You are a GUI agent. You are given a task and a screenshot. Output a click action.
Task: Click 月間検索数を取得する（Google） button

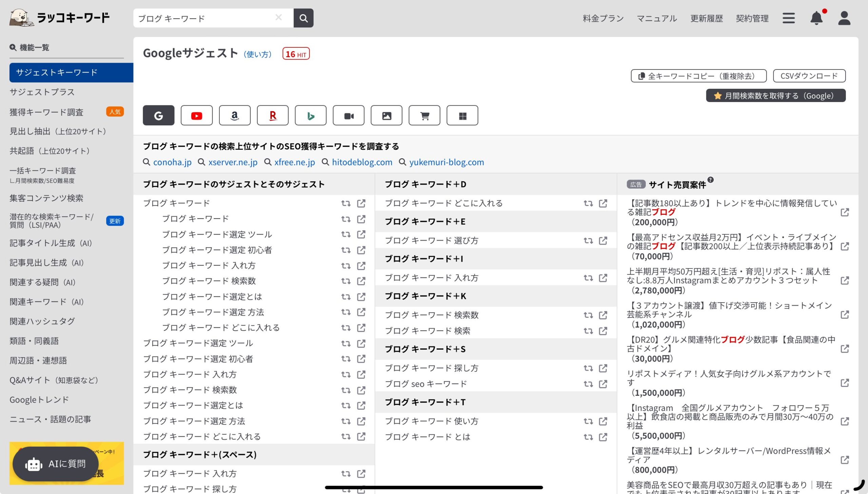pos(776,95)
